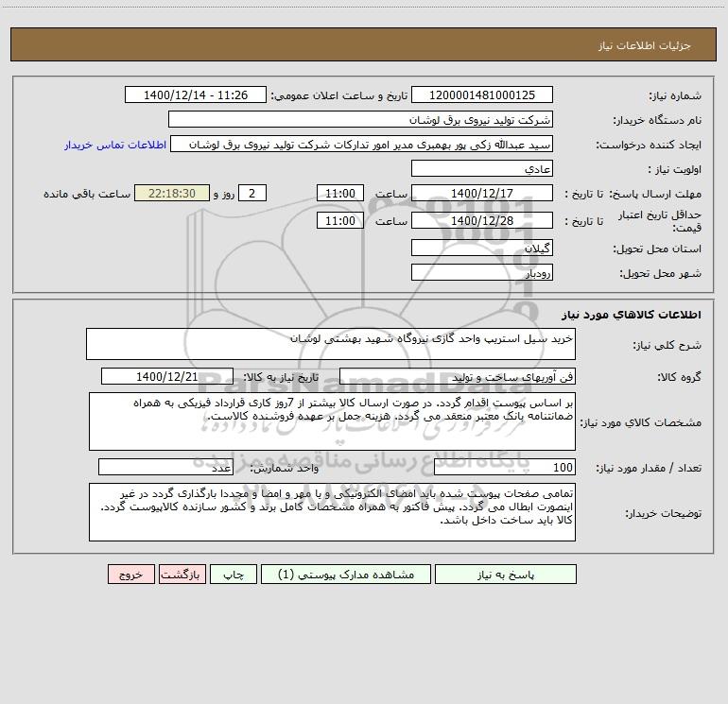The height and width of the screenshot is (704, 728).
Task: Click the request creator name field
Action: point(362,144)
